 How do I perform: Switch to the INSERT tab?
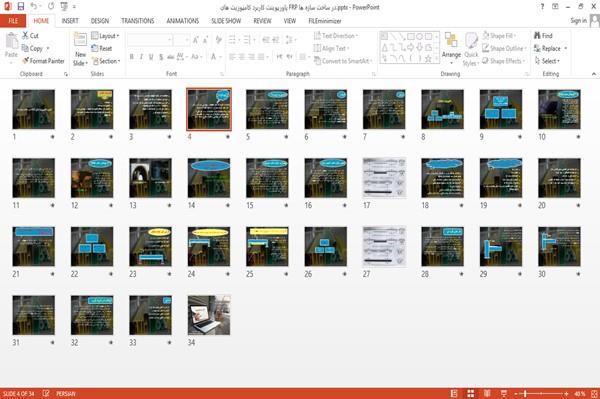70,21
